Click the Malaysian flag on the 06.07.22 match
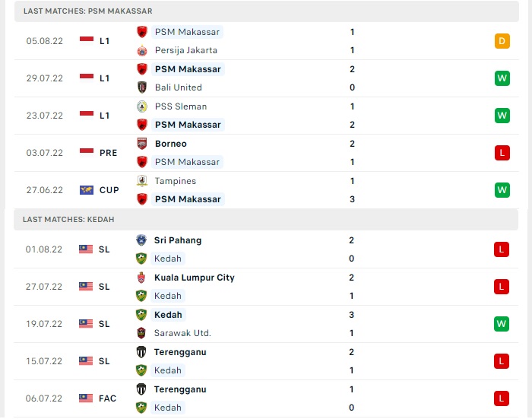Screen dimensions: 532x419 [86, 398]
